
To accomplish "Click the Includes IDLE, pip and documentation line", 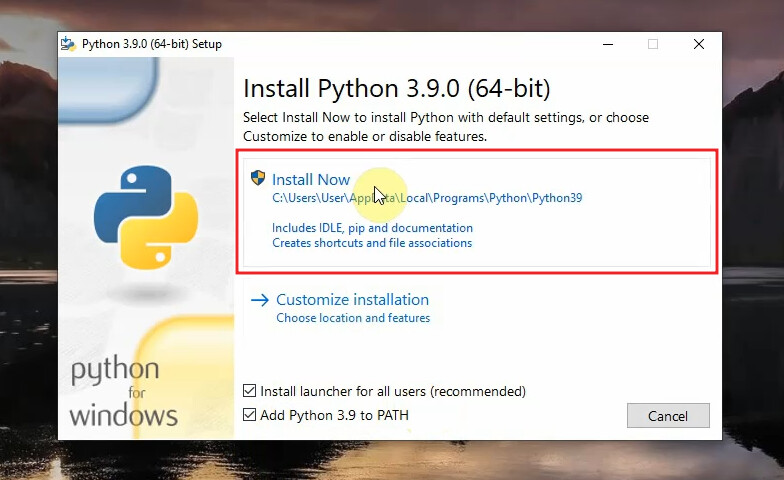I will click(372, 228).
